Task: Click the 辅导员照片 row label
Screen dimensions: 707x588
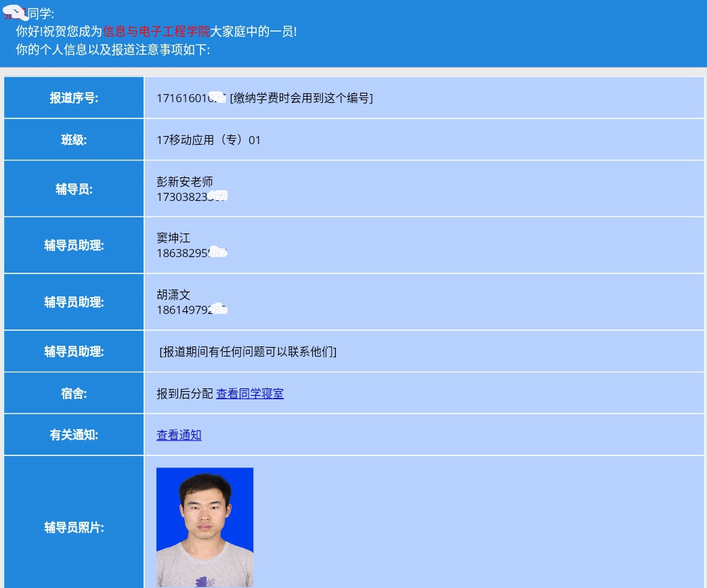Action: click(x=72, y=528)
